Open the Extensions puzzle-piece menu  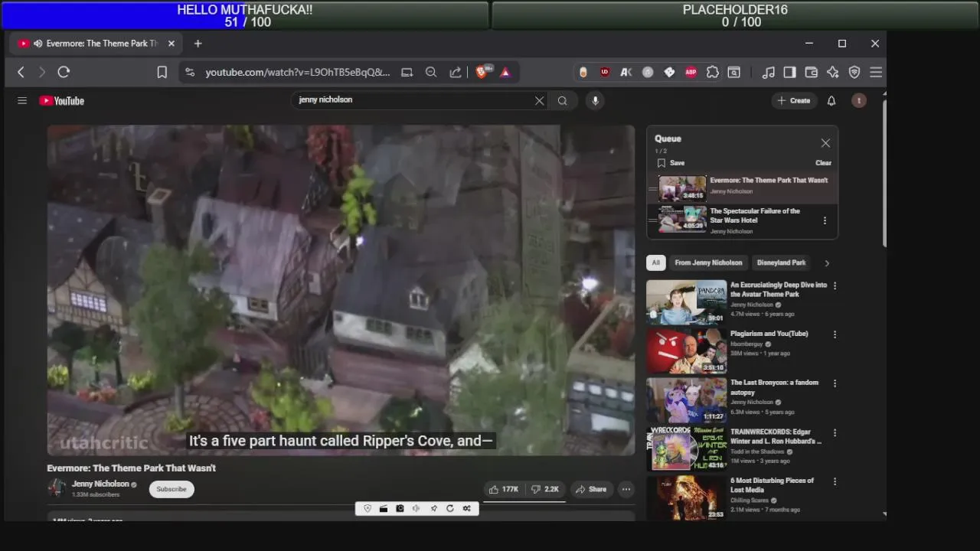click(x=712, y=72)
